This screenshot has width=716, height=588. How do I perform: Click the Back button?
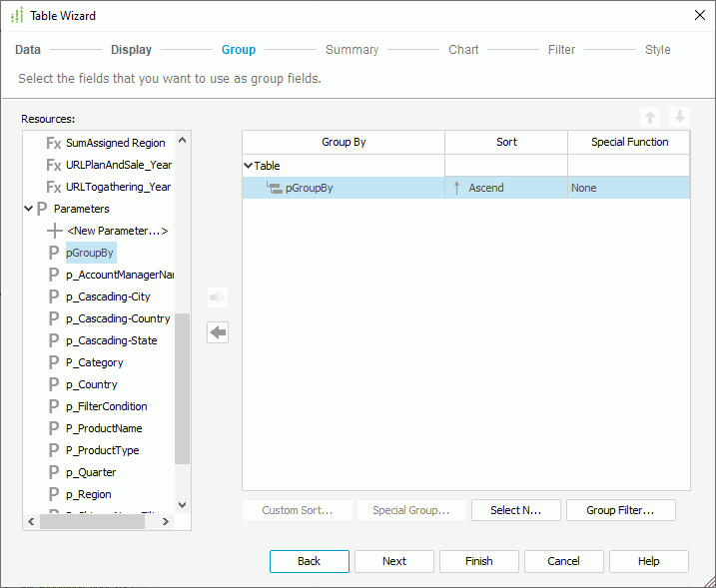tap(310, 561)
